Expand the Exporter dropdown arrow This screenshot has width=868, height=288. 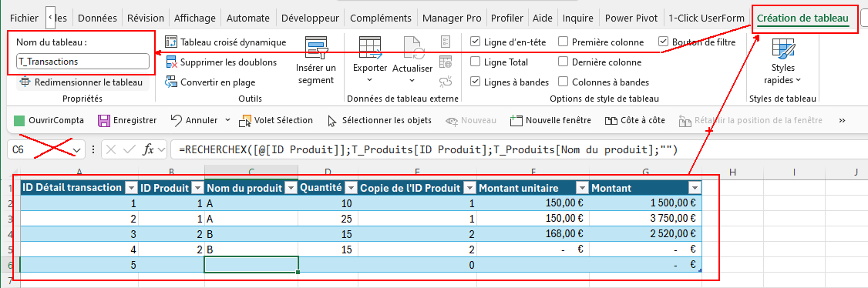click(370, 80)
